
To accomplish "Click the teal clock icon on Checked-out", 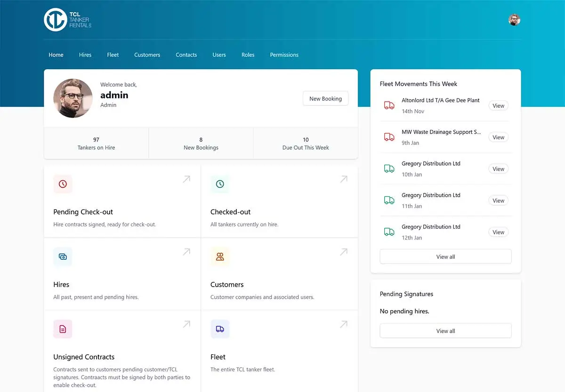I will click(x=220, y=184).
